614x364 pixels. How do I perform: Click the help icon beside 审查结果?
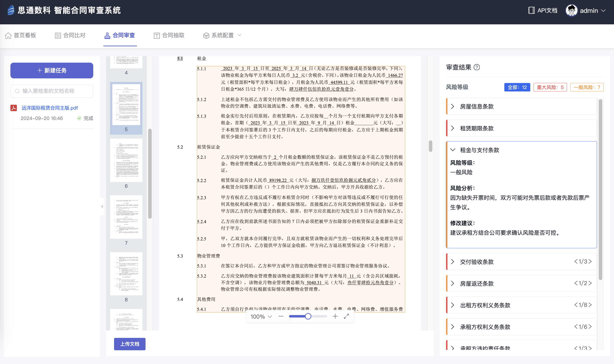pyautogui.click(x=477, y=67)
